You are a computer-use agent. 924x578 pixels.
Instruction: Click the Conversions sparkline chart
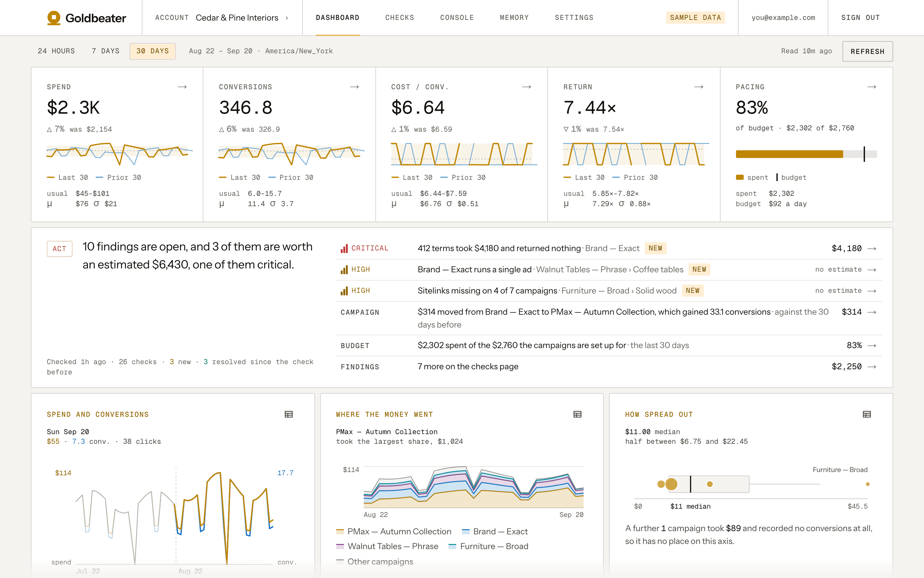pos(292,154)
